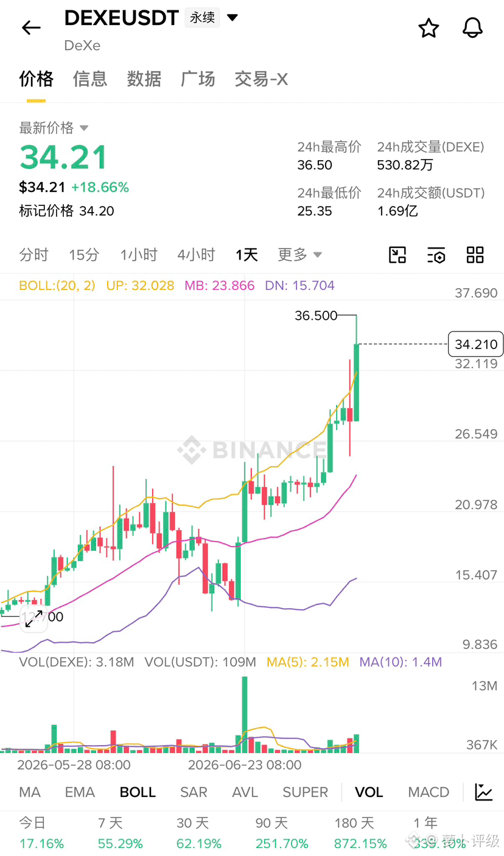Enable the SUPER indicator
Viewport: 504px width, 856px height.
tap(305, 792)
